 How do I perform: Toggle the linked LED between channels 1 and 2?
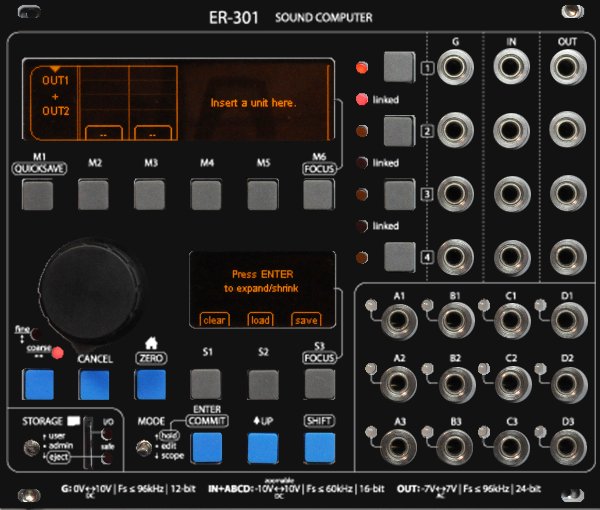point(362,99)
